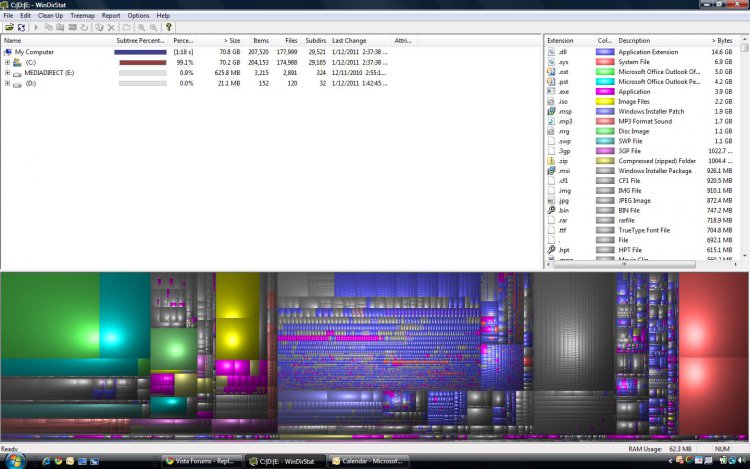
Task: Click the permanent Delete X toolbar icon
Action: tap(111, 28)
